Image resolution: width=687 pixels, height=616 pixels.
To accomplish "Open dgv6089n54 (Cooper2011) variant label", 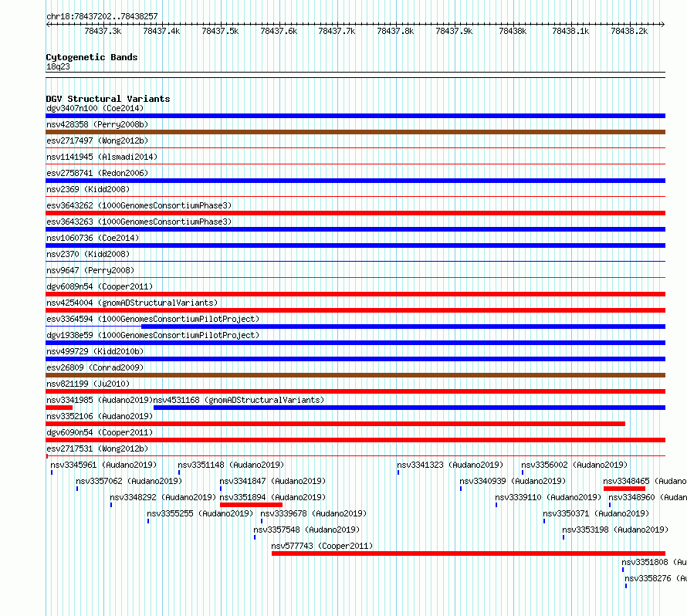I will (x=100, y=286).
